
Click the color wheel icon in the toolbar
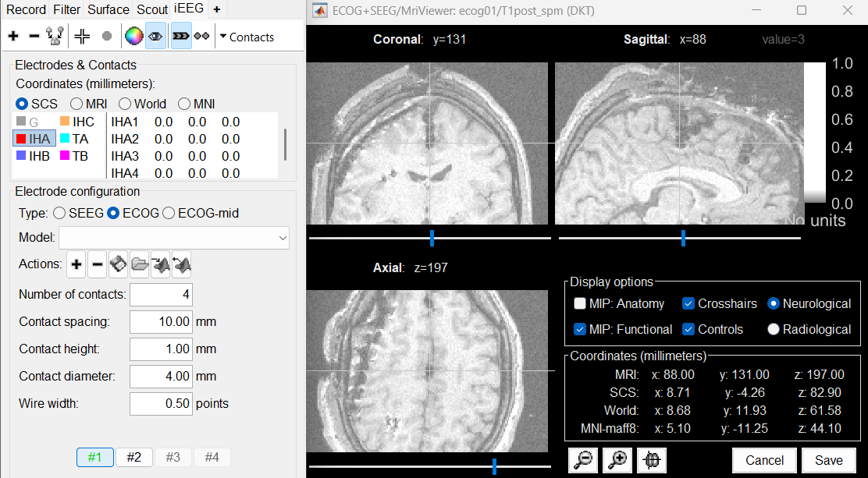(x=134, y=37)
